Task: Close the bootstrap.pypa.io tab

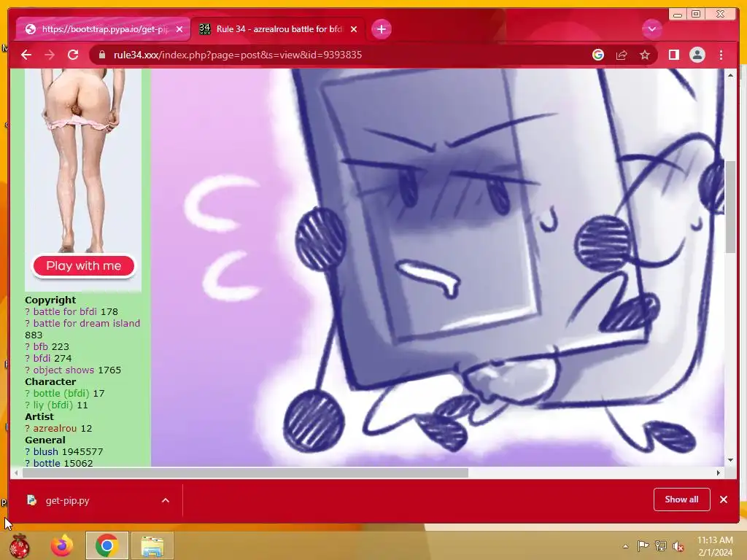Action: tap(179, 29)
